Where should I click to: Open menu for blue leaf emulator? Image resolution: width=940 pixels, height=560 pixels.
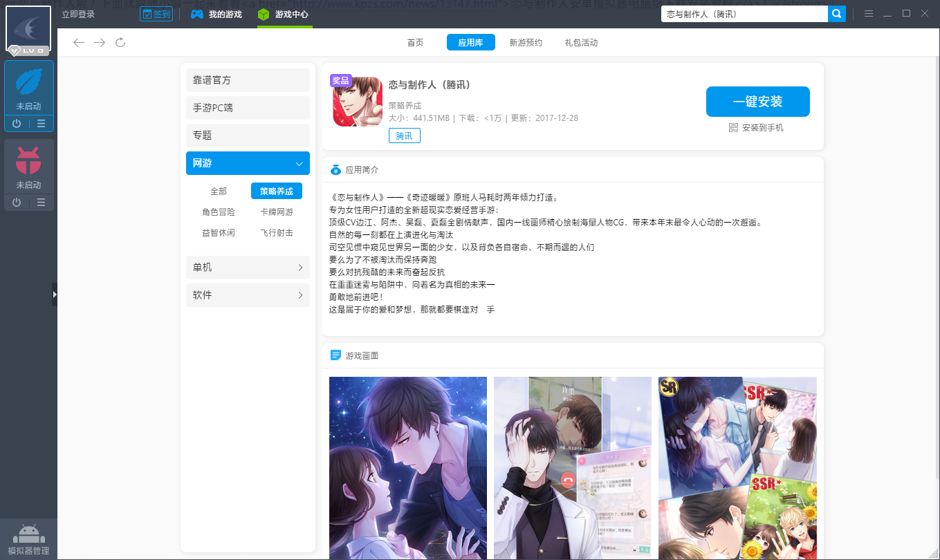point(41,124)
